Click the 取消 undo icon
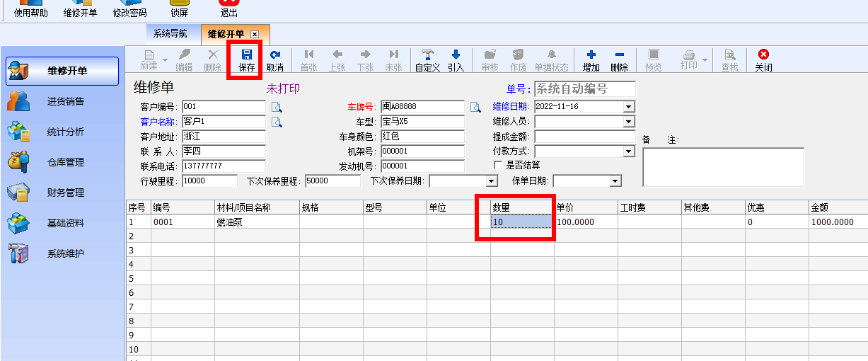Image resolution: width=868 pixels, height=361 pixels. tap(275, 55)
